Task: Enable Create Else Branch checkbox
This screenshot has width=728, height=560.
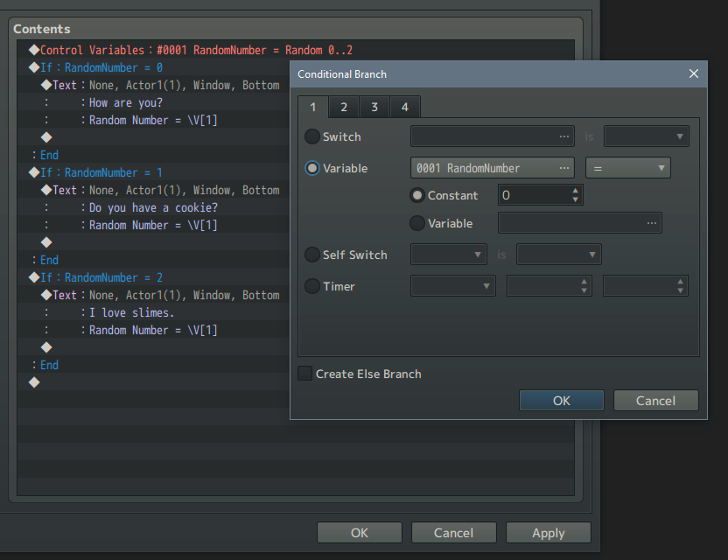Action: click(305, 374)
